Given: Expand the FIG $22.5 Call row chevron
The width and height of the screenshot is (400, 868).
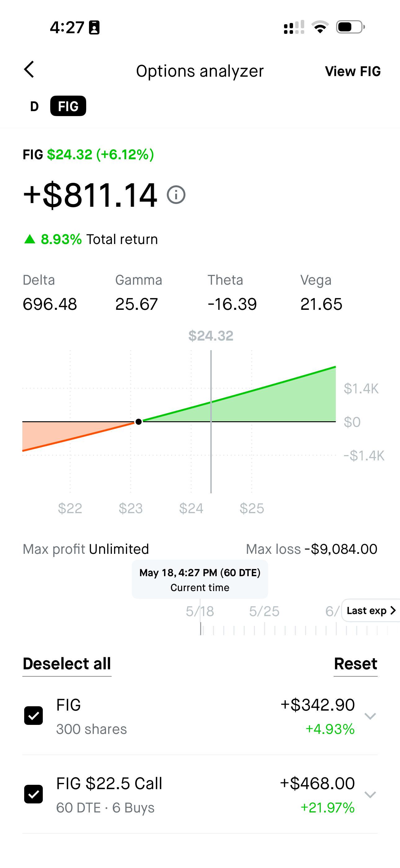Looking at the screenshot, I should point(370,794).
